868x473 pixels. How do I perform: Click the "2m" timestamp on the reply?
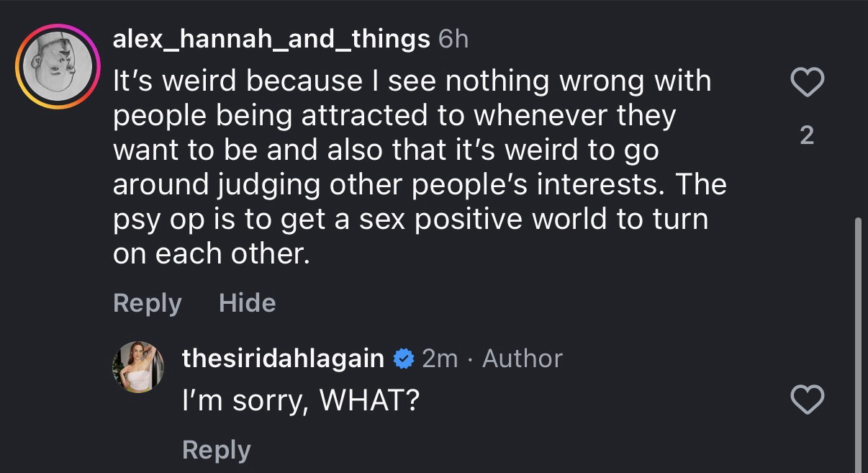(439, 358)
